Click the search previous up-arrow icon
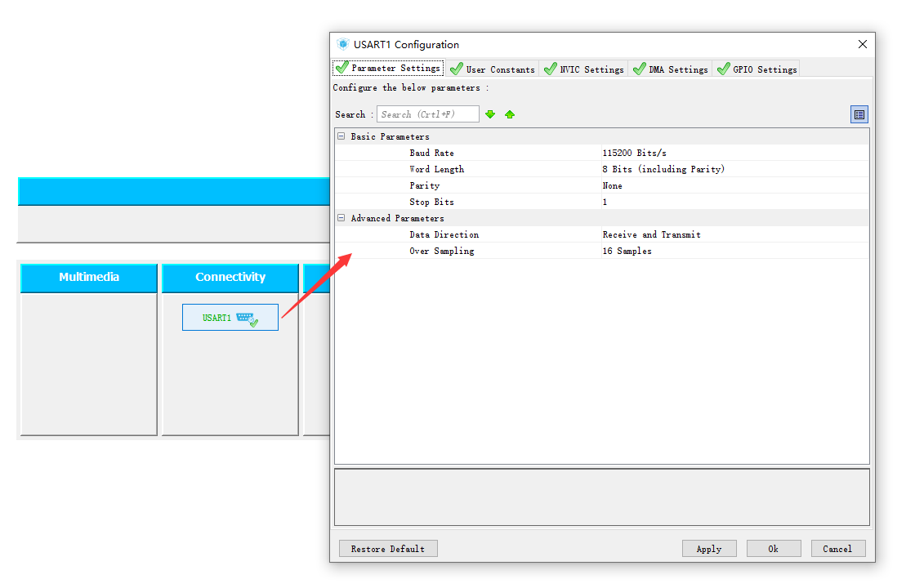Image resolution: width=915 pixels, height=588 pixels. tap(510, 114)
